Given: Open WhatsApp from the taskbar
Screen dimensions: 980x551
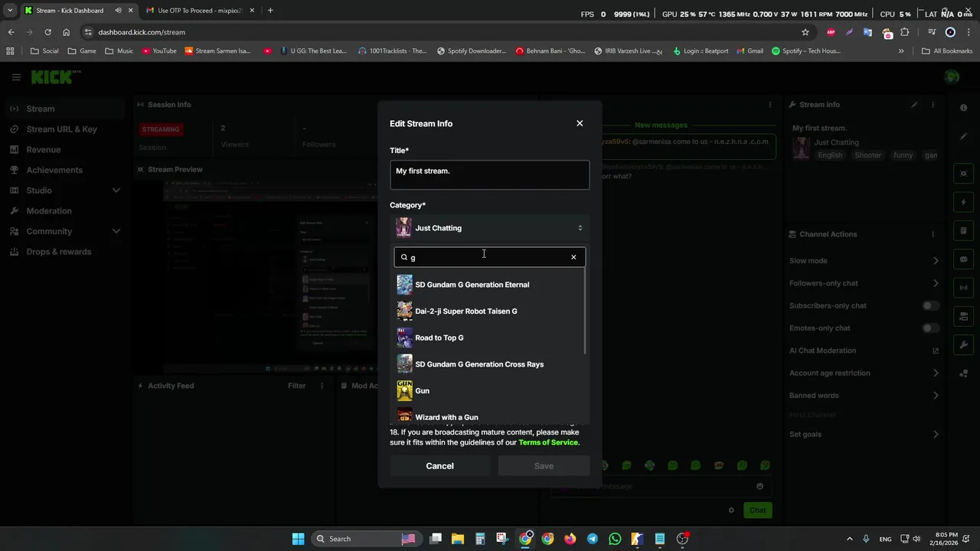Looking at the screenshot, I should 615,539.
